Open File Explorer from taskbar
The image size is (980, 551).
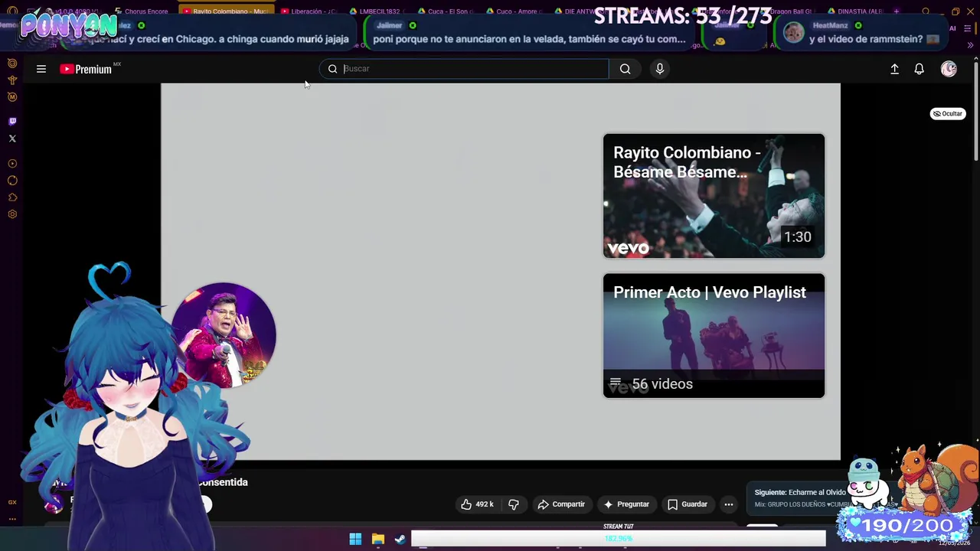[x=378, y=540]
